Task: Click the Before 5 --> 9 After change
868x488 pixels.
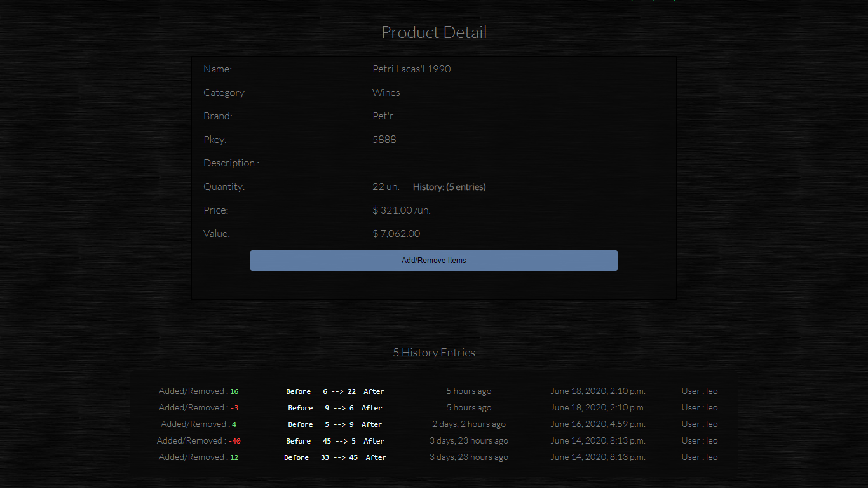Action: click(335, 424)
